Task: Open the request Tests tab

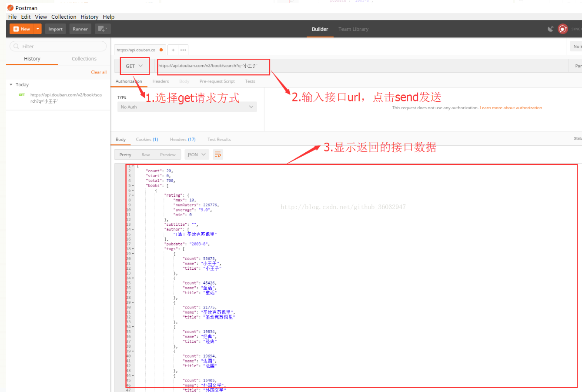Action: (250, 81)
